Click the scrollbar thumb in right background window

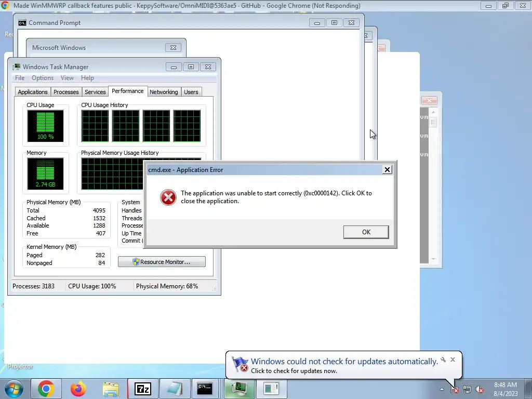pos(433,122)
